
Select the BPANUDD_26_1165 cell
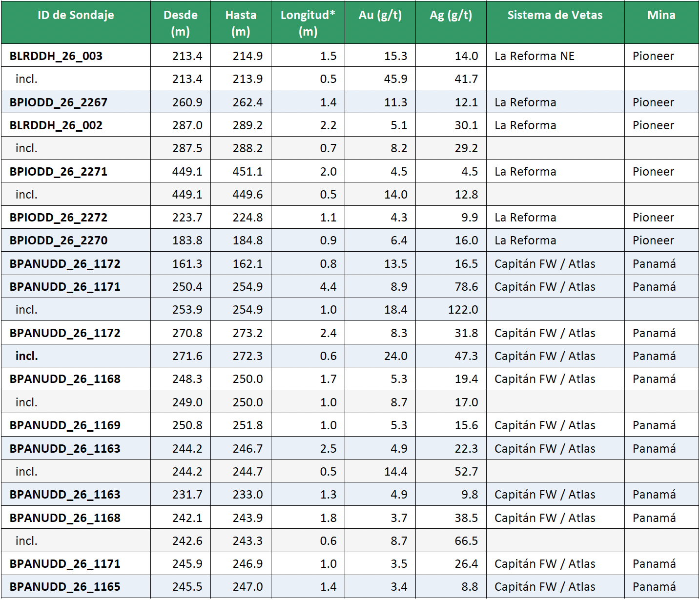(76, 586)
